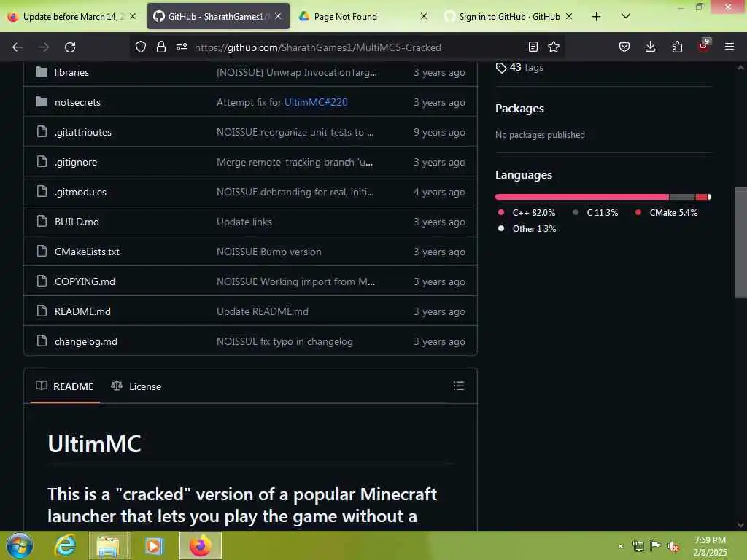Click Firefox taskbar button
Image resolution: width=747 pixels, height=560 pixels.
point(201,545)
